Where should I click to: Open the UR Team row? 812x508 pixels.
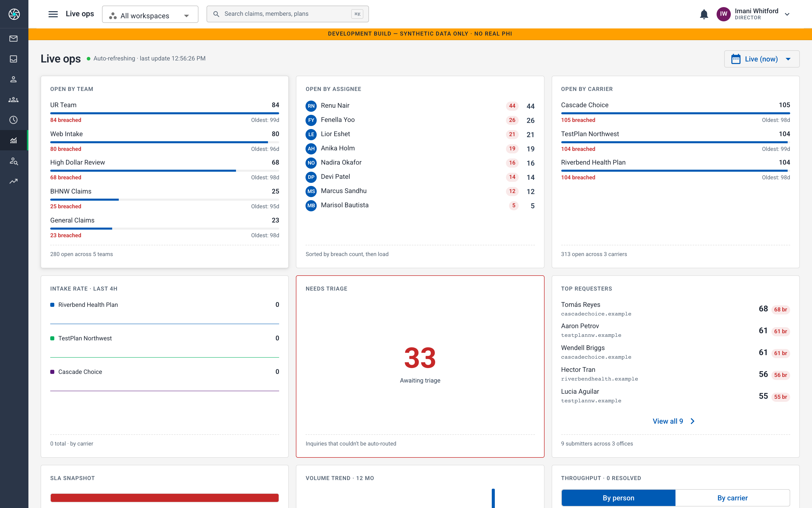point(164,112)
